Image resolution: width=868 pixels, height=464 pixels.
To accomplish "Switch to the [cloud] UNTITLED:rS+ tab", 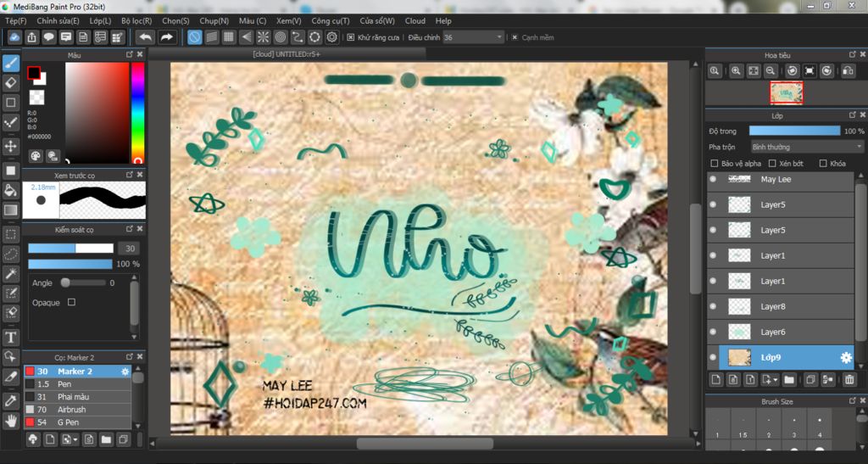I will (287, 53).
